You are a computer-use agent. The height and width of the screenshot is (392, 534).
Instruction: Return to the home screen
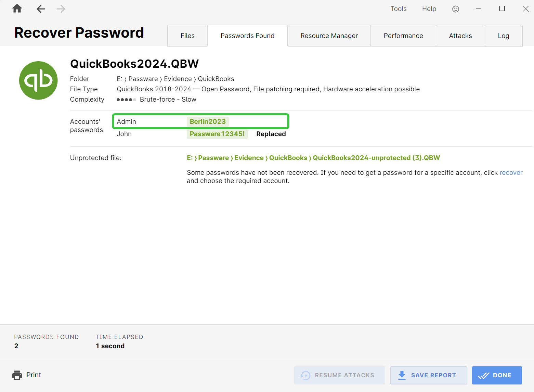pyautogui.click(x=16, y=9)
